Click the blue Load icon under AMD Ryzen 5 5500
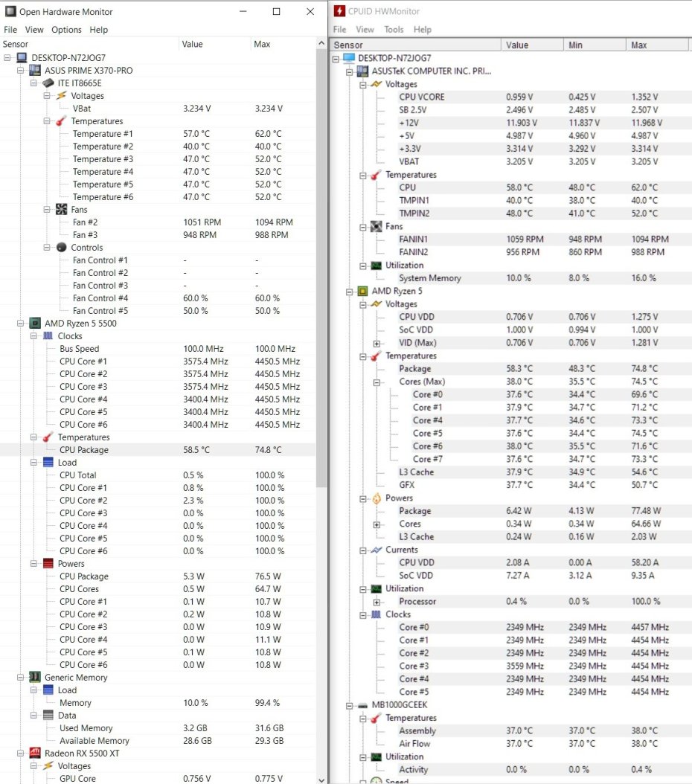 click(x=48, y=463)
